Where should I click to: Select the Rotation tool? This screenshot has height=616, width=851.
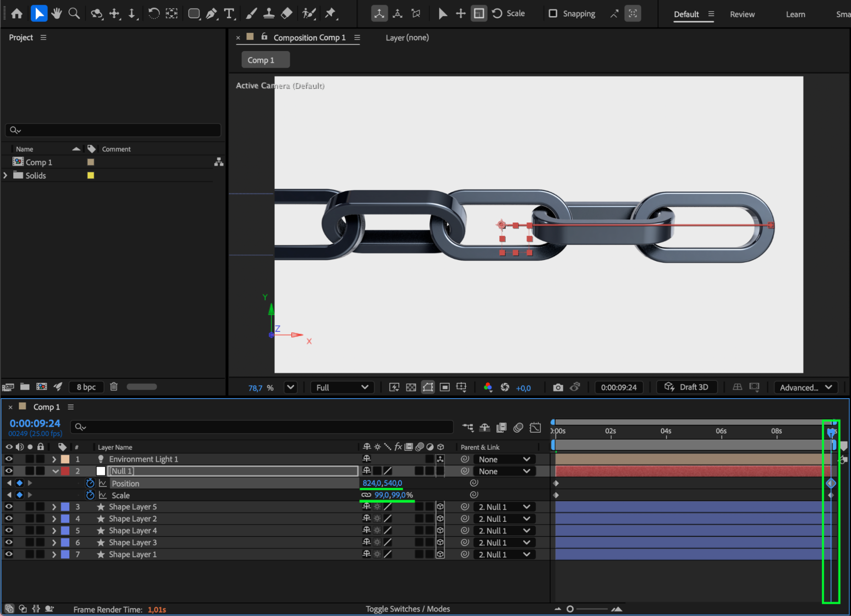(x=154, y=14)
